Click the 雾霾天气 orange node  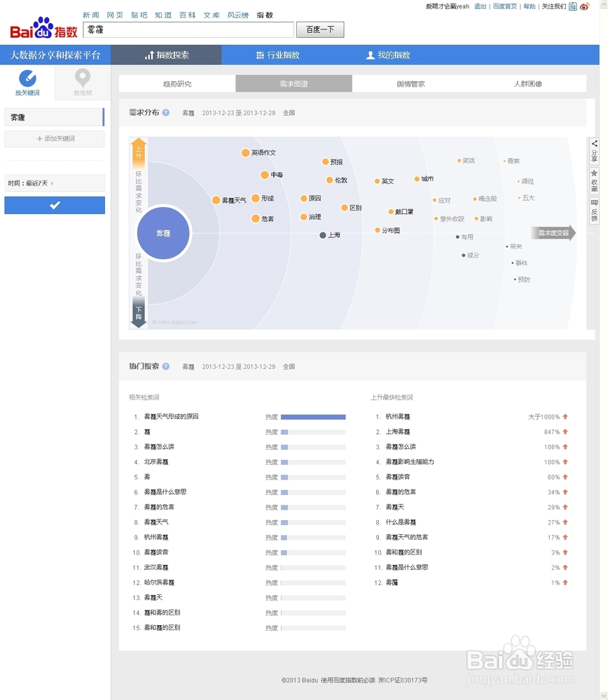click(x=216, y=200)
